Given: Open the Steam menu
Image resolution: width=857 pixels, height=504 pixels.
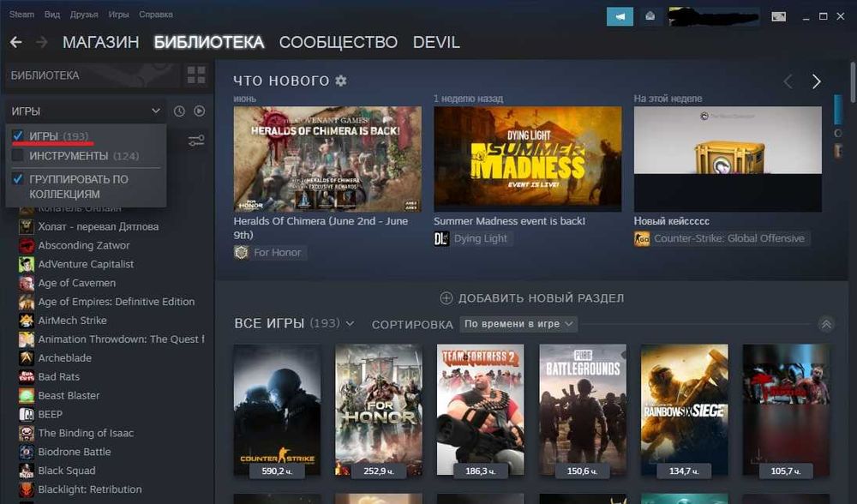Looking at the screenshot, I should [21, 15].
